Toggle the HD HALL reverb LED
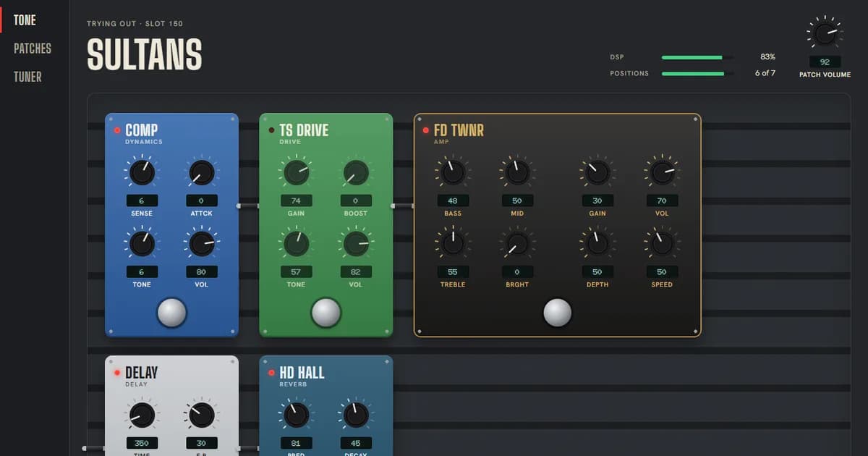 tap(272, 373)
